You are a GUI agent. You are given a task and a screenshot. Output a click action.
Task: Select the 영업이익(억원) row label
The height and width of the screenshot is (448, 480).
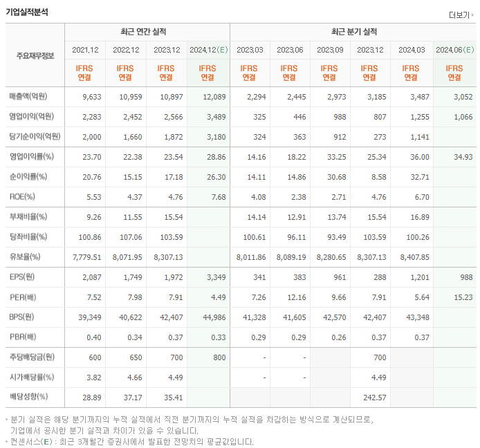pyautogui.click(x=32, y=116)
